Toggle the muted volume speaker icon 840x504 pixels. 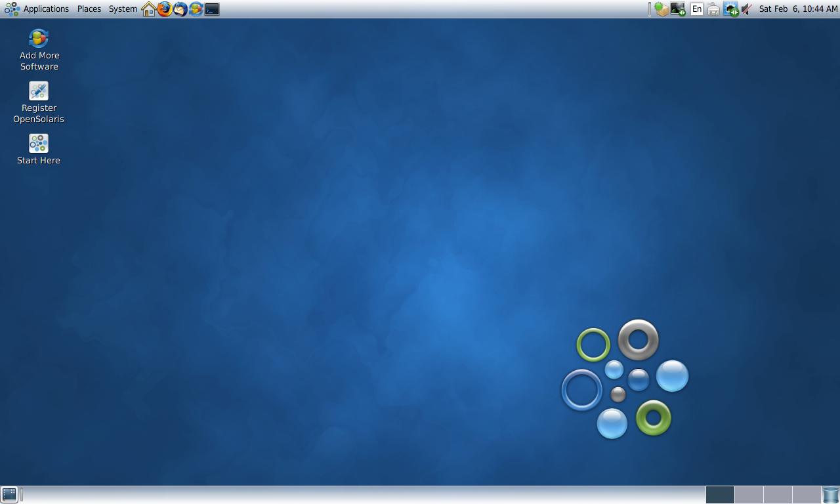(x=747, y=9)
